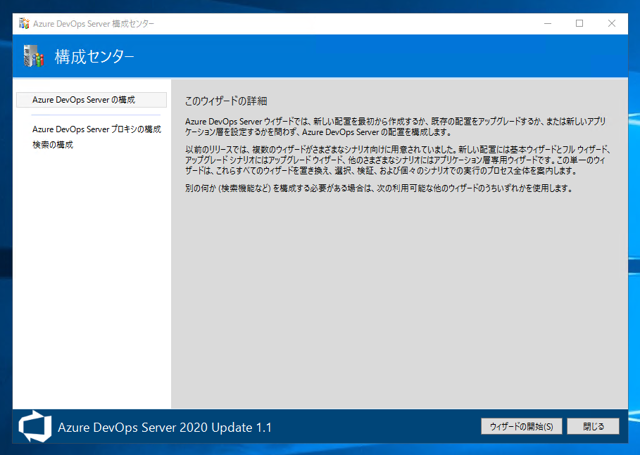Click paragraph starting with 別の何か
640x455 pixels.
[379, 188]
